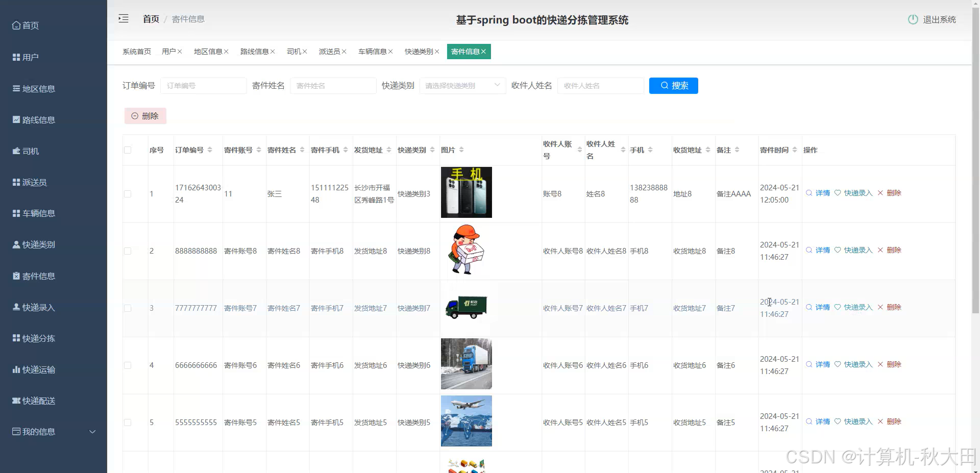Sort by 寄件时间 column arrows
This screenshot has width=980, height=473.
(x=795, y=150)
